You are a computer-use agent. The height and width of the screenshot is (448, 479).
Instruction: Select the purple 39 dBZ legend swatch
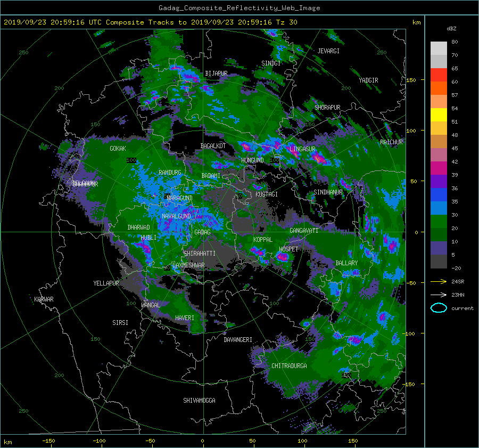(439, 181)
